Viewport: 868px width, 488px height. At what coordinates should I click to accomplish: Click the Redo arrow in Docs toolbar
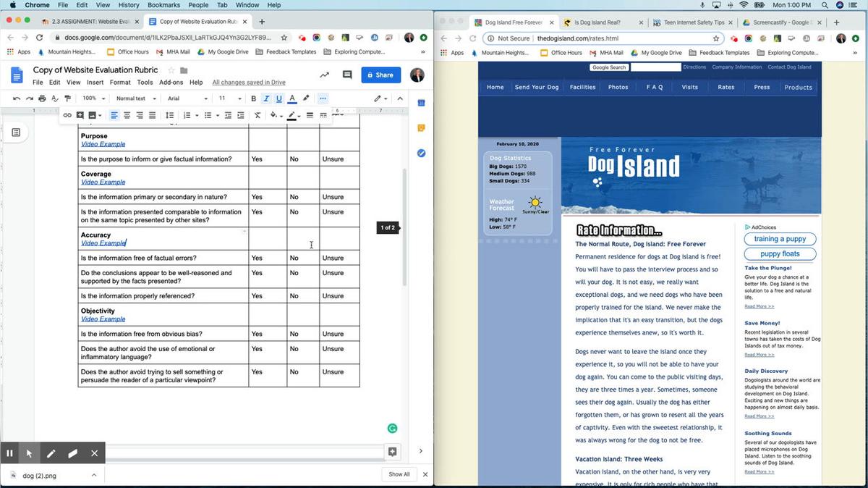click(x=29, y=98)
